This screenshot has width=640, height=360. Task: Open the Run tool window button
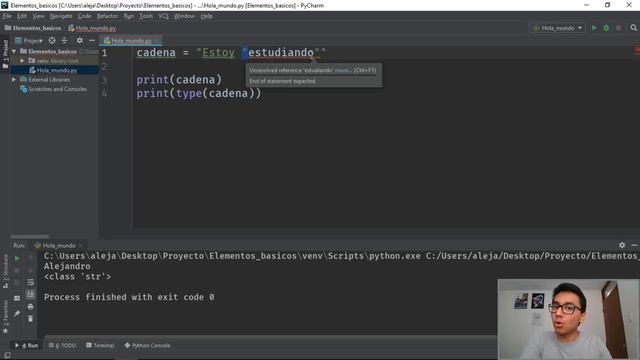coord(27,345)
